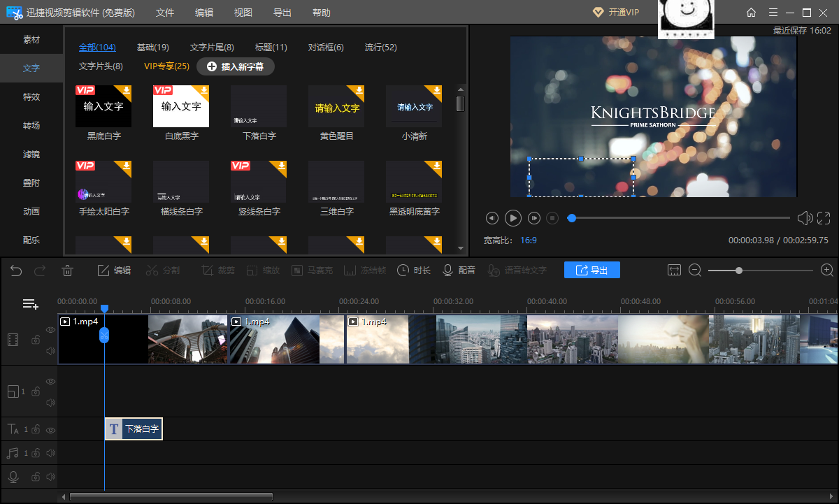Click the blue 导出 export button

(592, 270)
